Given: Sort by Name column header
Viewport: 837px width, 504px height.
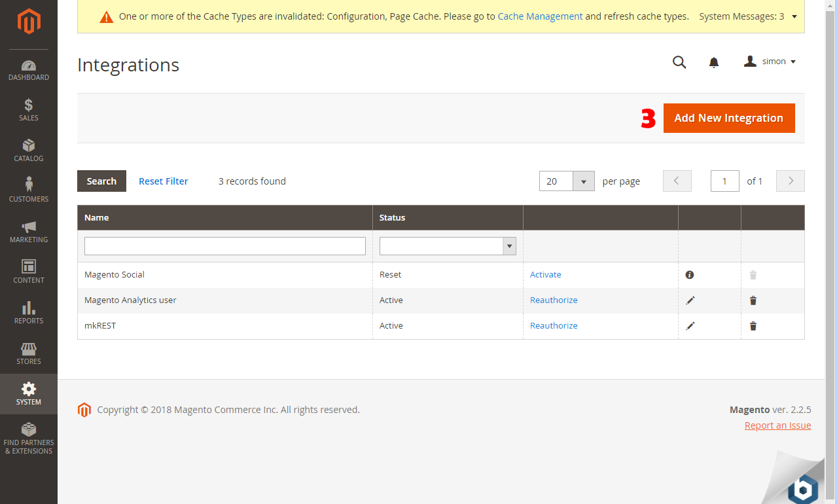Looking at the screenshot, I should pyautogui.click(x=225, y=217).
